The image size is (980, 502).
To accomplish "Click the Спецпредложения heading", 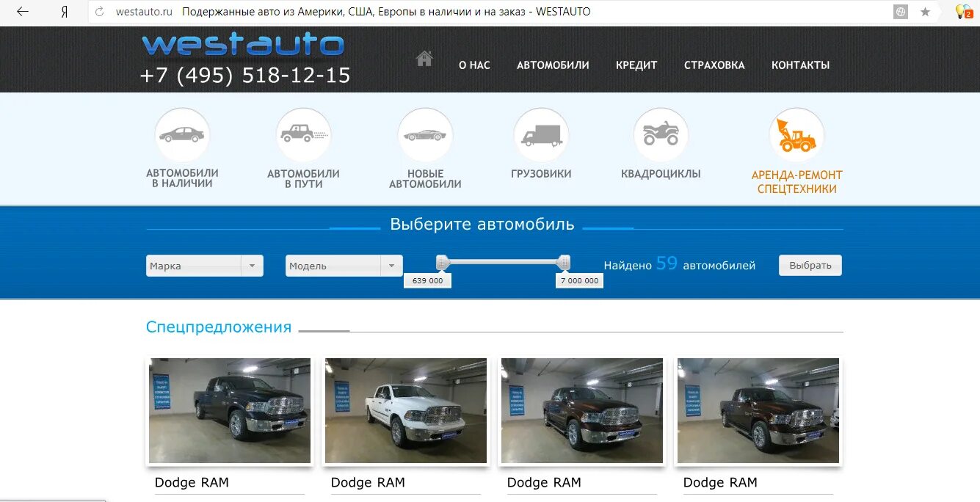I will (x=219, y=327).
